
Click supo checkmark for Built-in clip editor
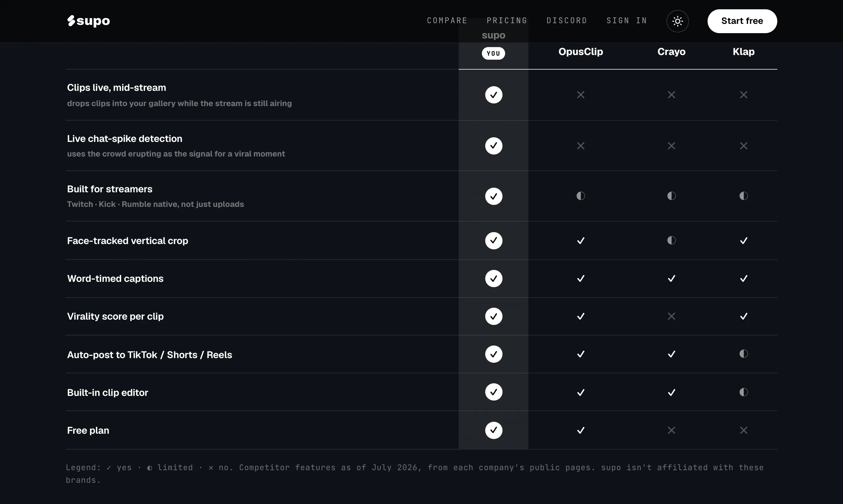[494, 392]
